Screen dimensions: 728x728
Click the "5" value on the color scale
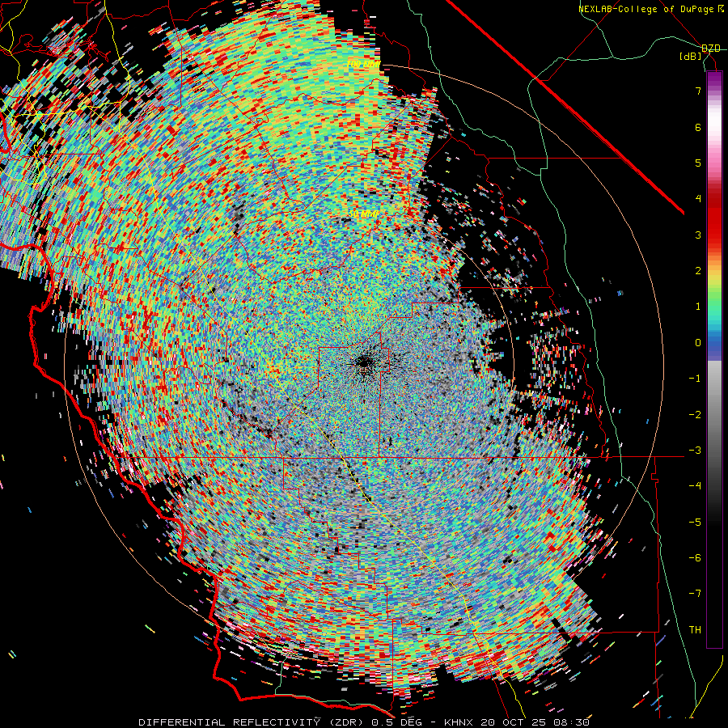click(x=698, y=163)
